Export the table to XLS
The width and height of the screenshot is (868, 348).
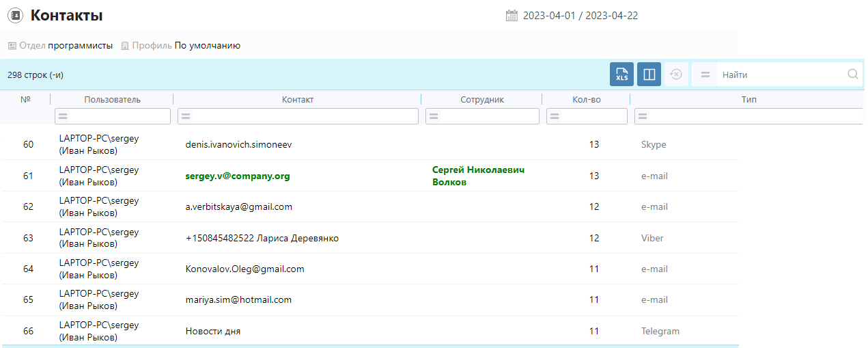(621, 75)
